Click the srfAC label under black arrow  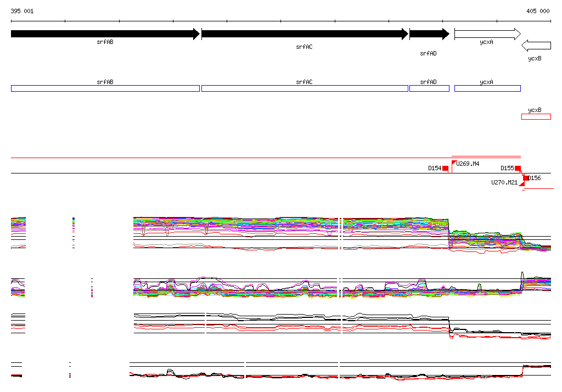(304, 47)
